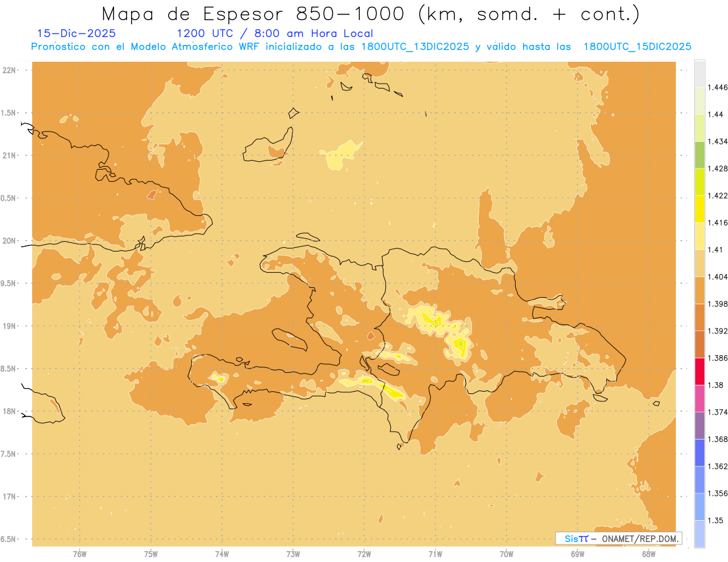
Task: Click the legend value '1.386'
Action: [717, 358]
